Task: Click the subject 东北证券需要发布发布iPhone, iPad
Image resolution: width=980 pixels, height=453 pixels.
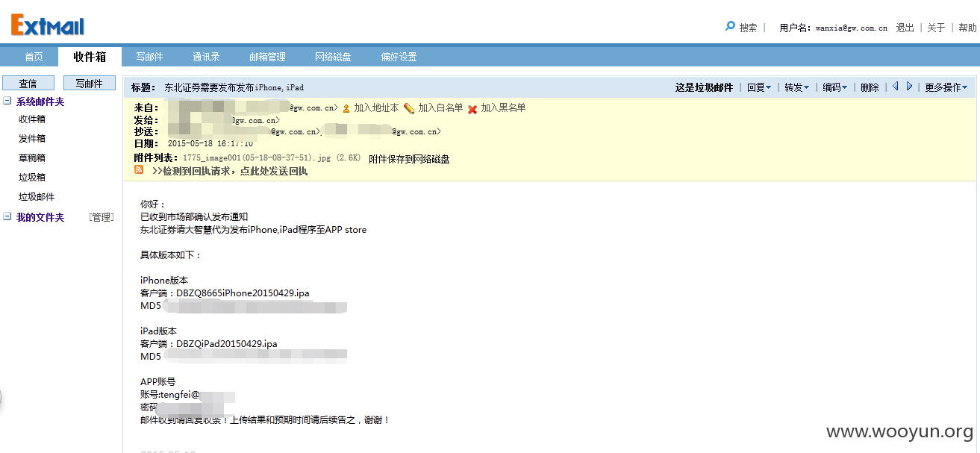Action: [234, 87]
